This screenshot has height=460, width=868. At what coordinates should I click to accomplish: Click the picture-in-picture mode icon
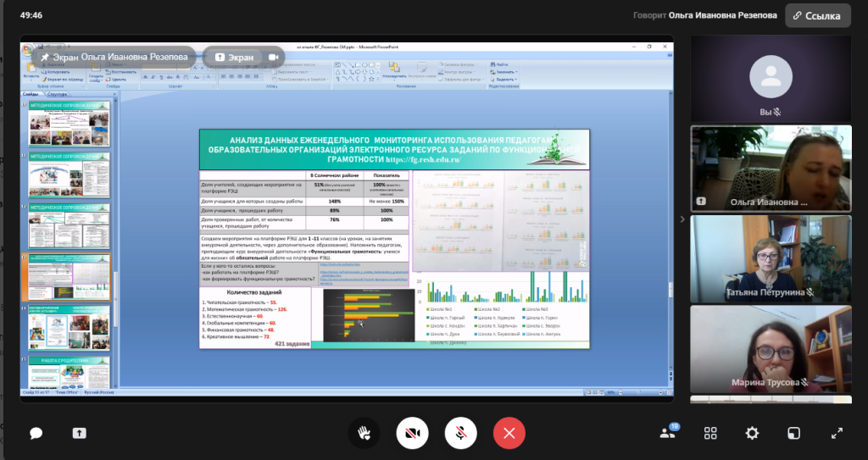(x=793, y=433)
